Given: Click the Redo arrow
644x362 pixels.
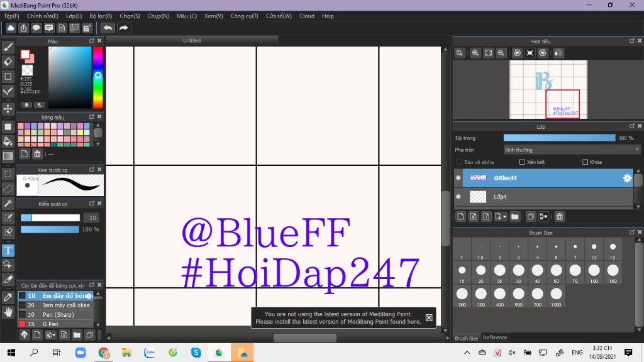Looking at the screenshot, I should tap(123, 28).
